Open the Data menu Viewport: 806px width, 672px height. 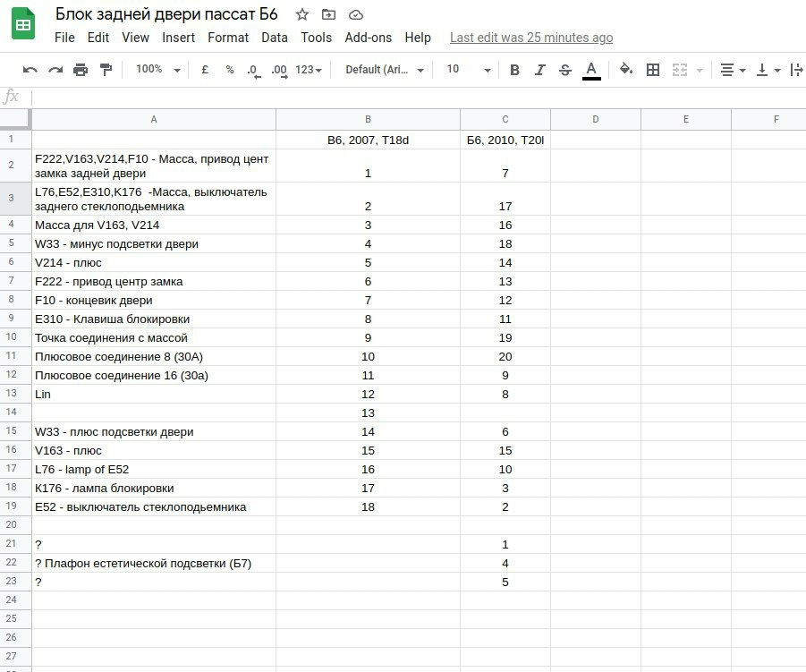click(x=275, y=38)
